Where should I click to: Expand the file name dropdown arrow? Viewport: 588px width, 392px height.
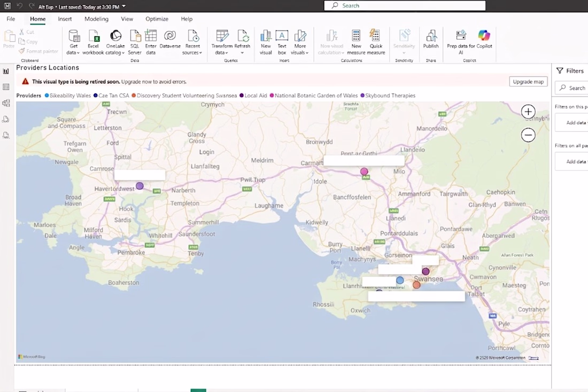point(124,6)
